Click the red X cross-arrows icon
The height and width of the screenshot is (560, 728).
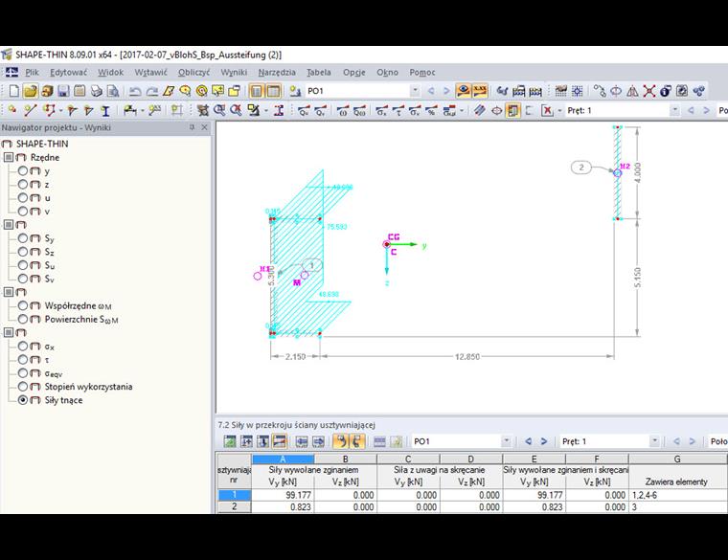click(x=649, y=91)
